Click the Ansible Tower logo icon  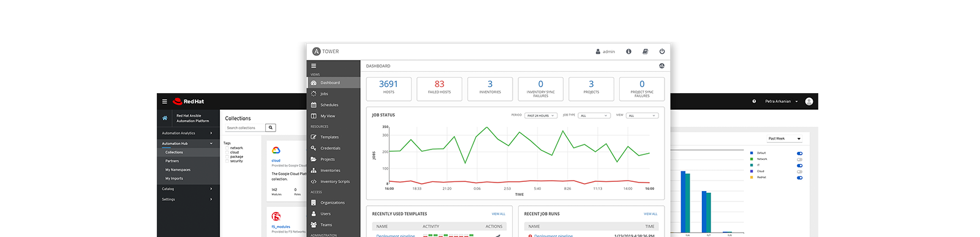click(x=317, y=51)
